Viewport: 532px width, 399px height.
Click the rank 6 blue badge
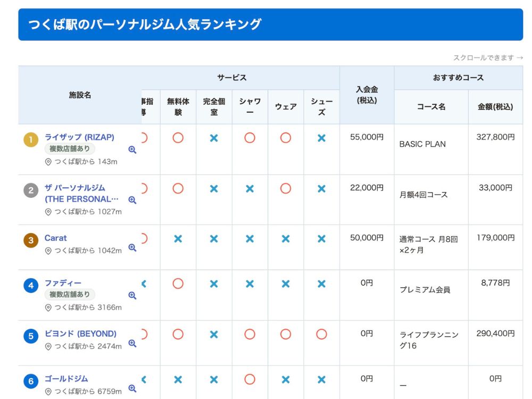tap(31, 381)
